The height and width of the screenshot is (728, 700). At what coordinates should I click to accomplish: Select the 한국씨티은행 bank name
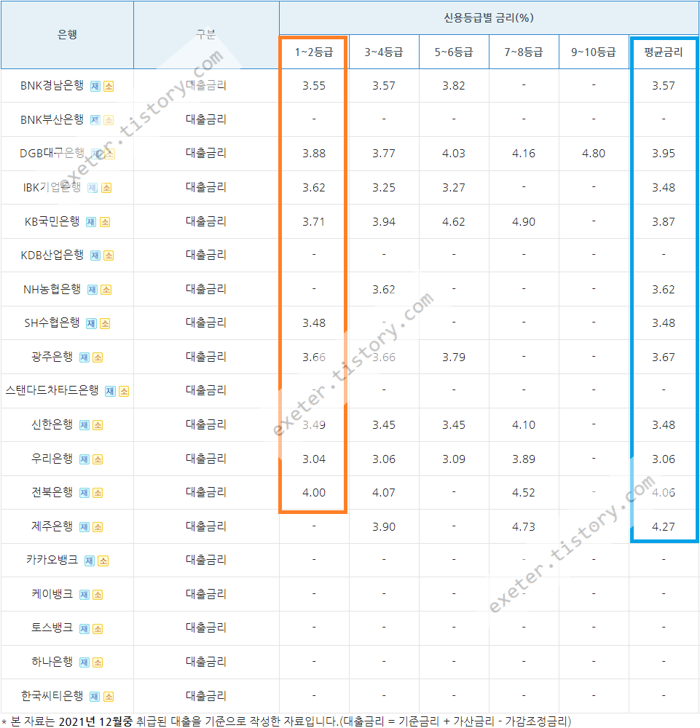point(52,696)
